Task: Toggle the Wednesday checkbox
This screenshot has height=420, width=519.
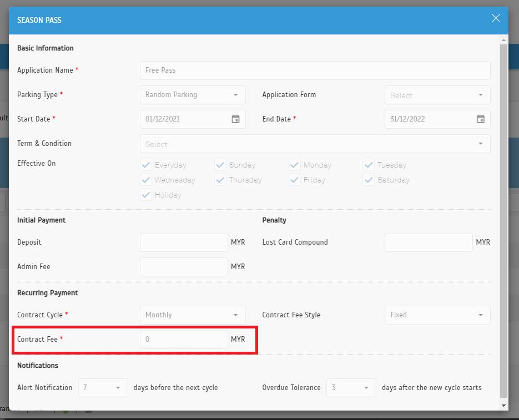Action: (146, 180)
